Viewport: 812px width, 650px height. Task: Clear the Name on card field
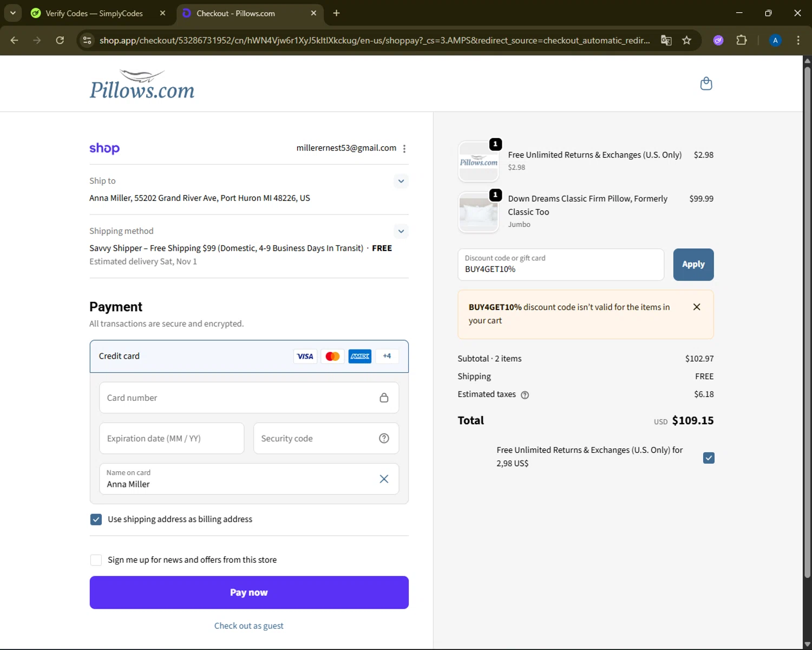click(384, 479)
